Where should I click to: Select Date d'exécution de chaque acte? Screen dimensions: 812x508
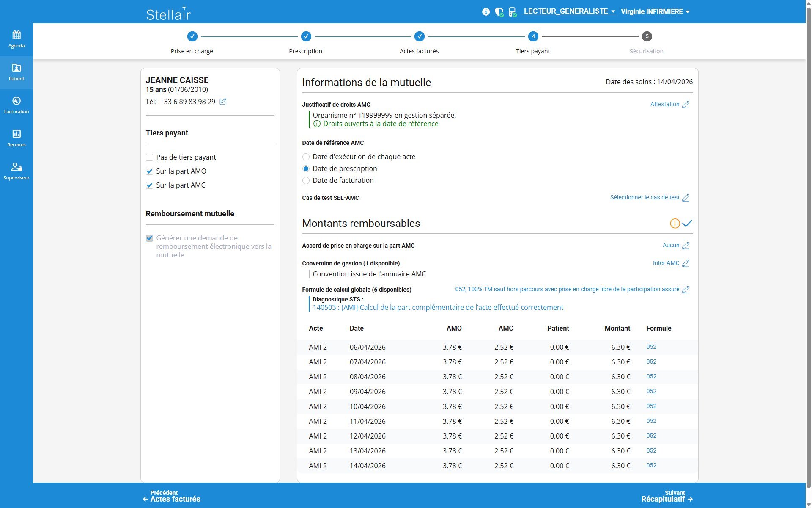(x=306, y=157)
